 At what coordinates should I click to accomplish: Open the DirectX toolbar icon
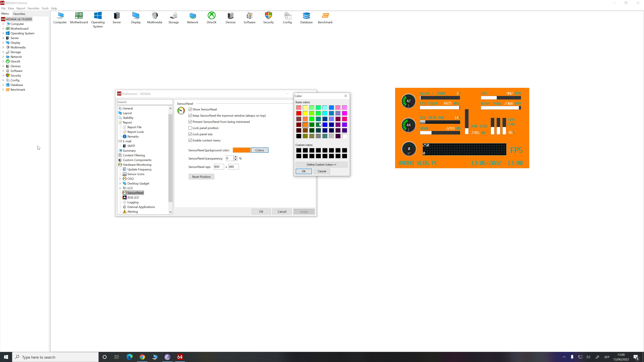pyautogui.click(x=211, y=18)
